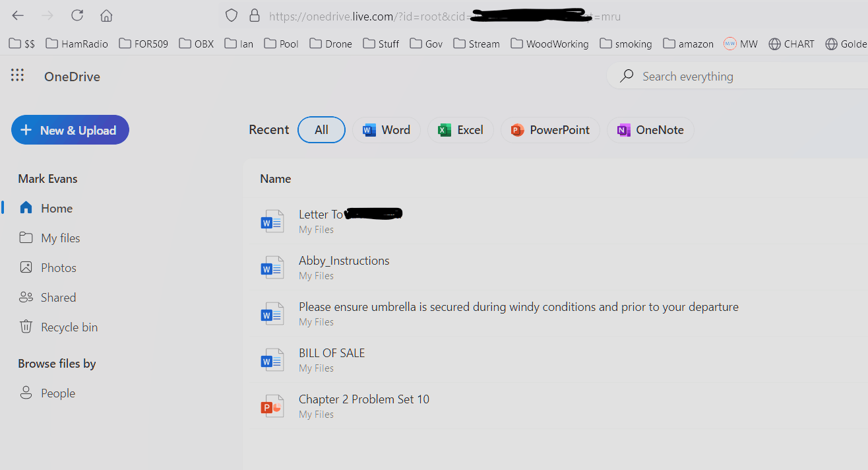The height and width of the screenshot is (470, 868).
Task: Click the Word icon for umbrella document
Action: (x=272, y=314)
